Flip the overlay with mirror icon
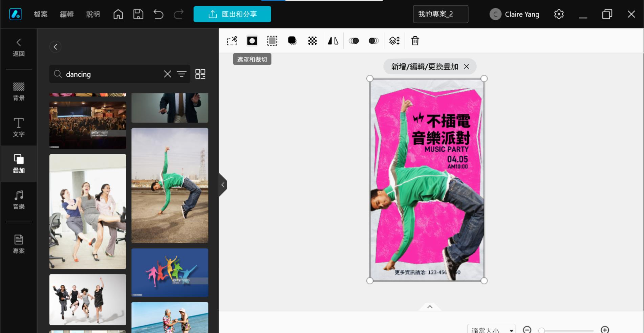Viewport: 644px width, 333px height. [x=333, y=41]
